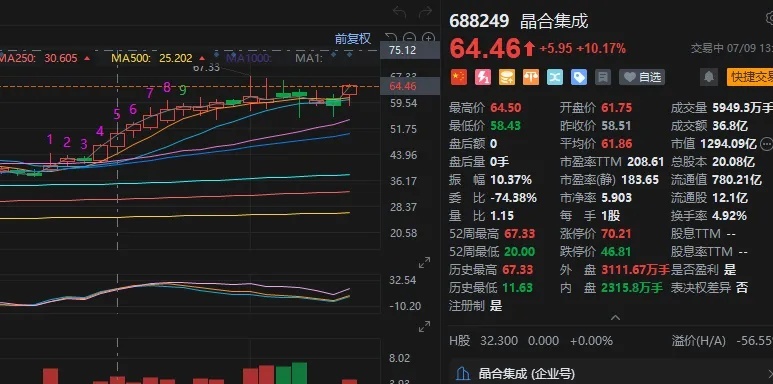
Task: Click the 最高价 64.50 value
Action: [x=506, y=108]
